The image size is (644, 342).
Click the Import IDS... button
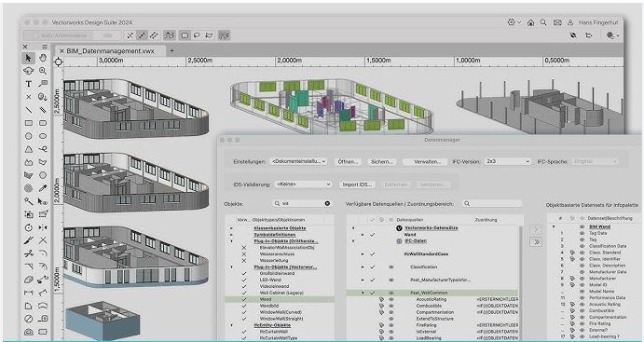point(357,185)
